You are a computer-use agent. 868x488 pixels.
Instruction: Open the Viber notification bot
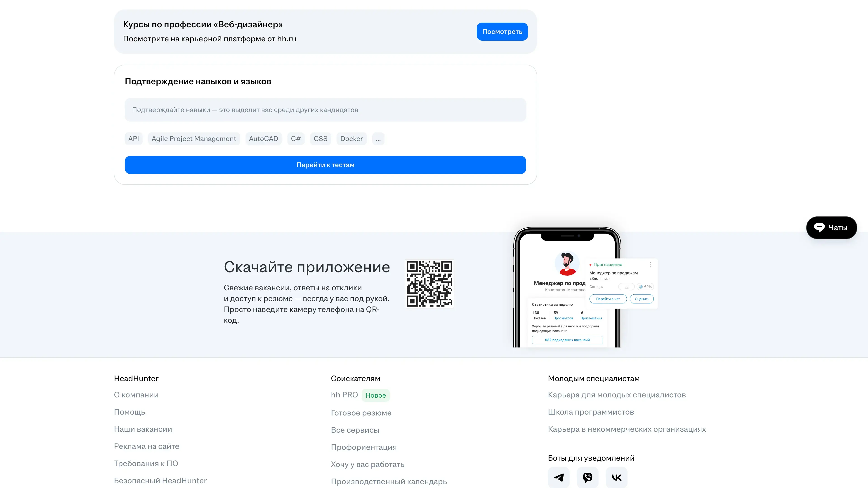(587, 477)
